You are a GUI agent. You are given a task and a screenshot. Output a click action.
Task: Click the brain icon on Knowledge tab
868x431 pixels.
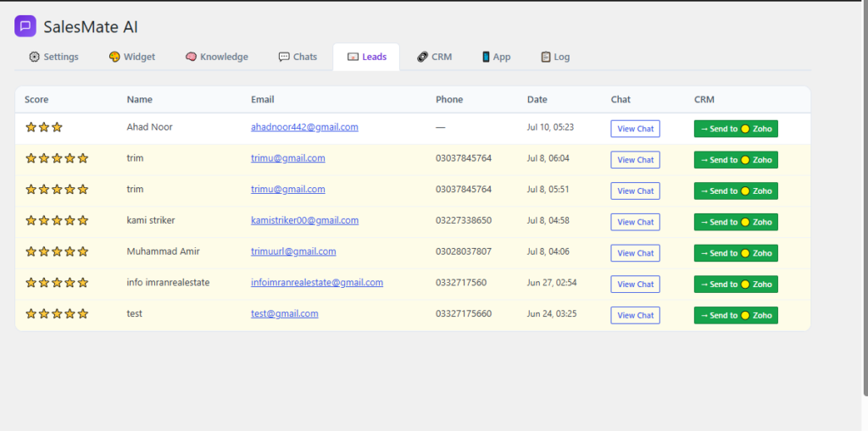[191, 57]
